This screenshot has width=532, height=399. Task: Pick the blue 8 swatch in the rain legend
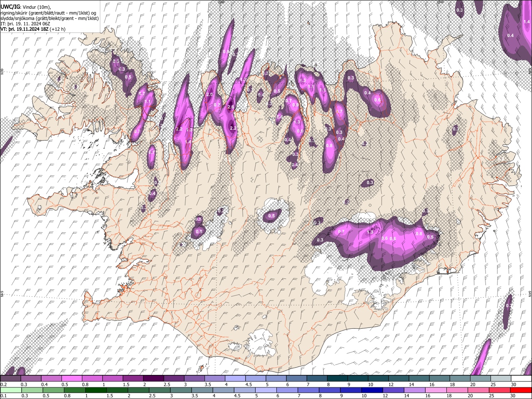[330, 390]
